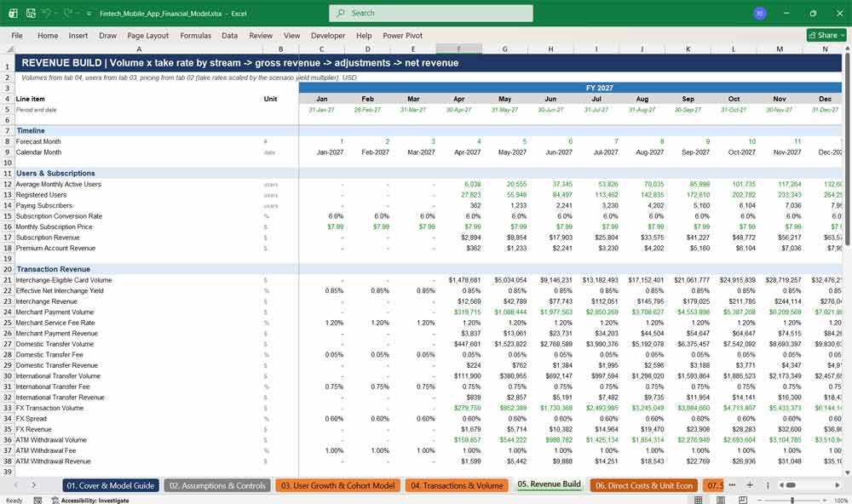Select 06. Direct Costs & Unit Econ sheet

[643, 485]
